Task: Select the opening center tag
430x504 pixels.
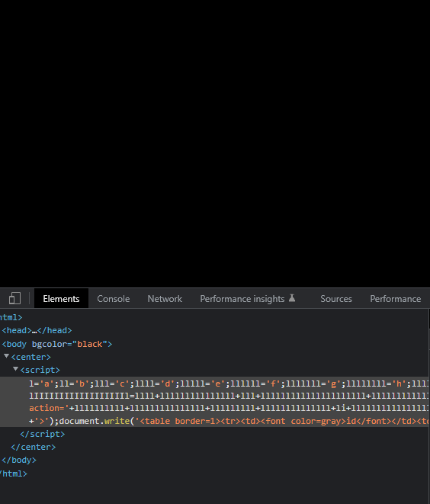Action: coord(30,357)
